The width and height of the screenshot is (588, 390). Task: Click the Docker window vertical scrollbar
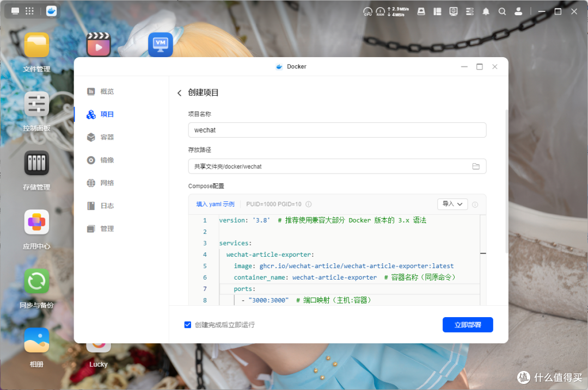[507, 182]
